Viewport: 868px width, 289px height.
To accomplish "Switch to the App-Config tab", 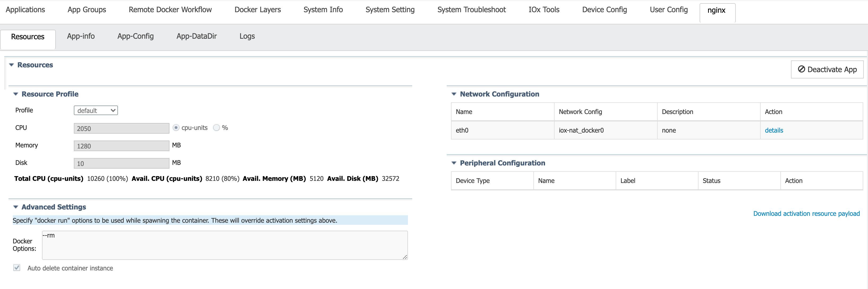I will point(135,36).
